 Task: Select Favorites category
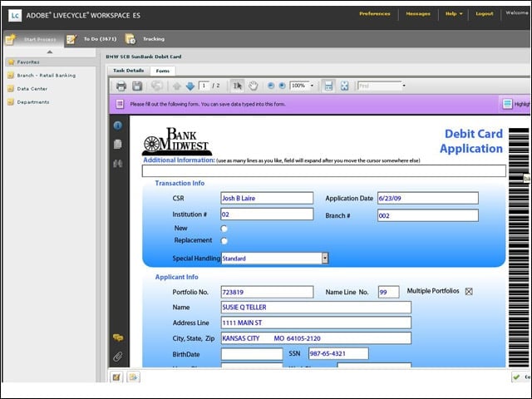click(x=50, y=62)
